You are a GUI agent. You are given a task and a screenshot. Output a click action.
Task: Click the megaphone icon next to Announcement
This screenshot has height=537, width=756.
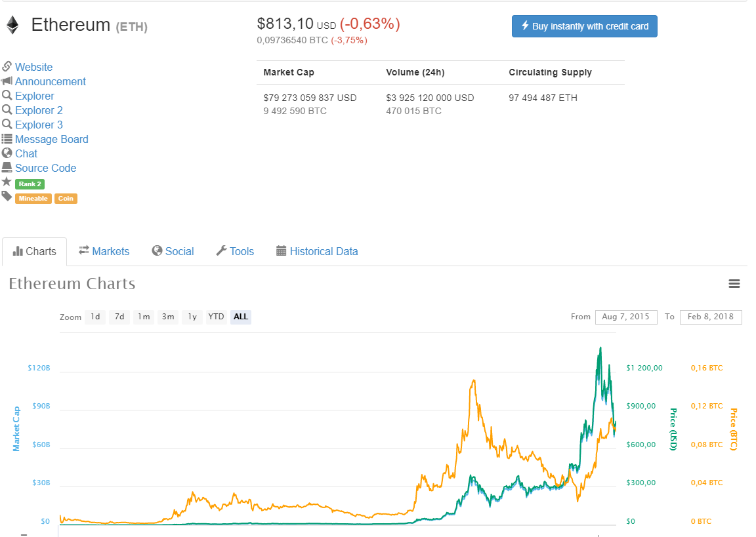[7, 81]
